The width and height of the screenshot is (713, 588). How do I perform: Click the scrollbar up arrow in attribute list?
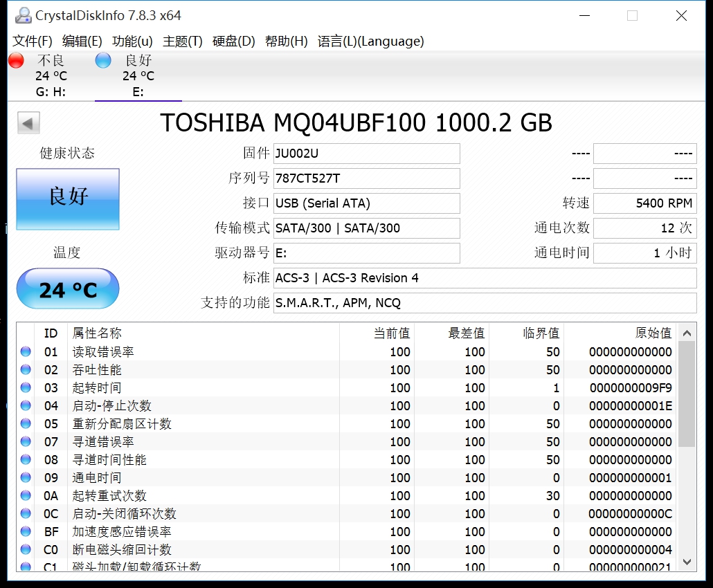coord(687,333)
